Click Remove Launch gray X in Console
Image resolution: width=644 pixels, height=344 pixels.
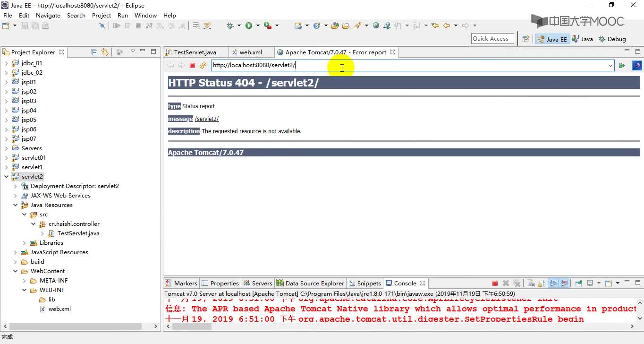click(506, 283)
